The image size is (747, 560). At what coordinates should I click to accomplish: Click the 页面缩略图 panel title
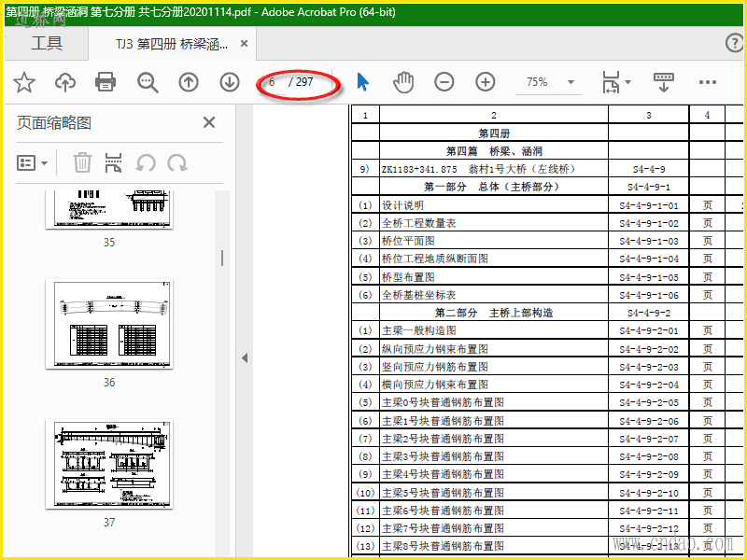click(54, 123)
